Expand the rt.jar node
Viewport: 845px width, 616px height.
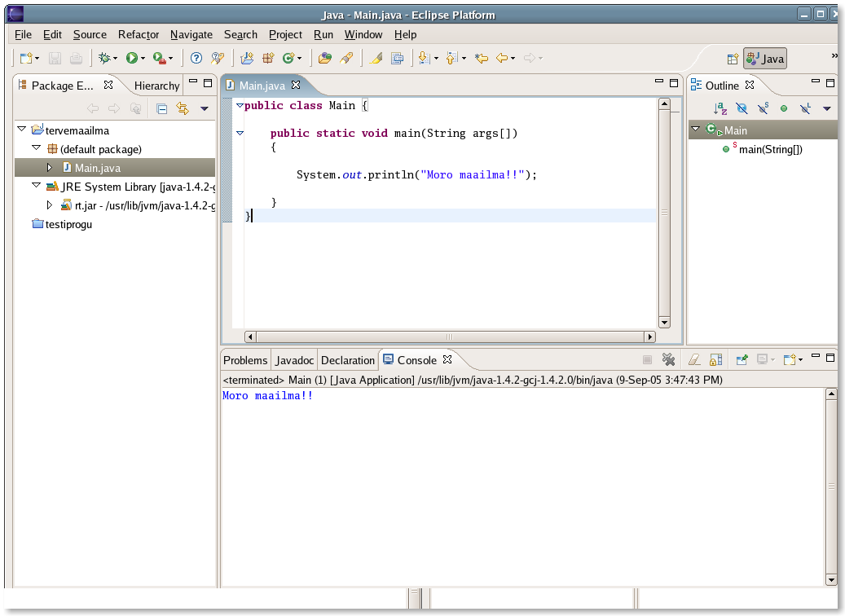click(50, 205)
